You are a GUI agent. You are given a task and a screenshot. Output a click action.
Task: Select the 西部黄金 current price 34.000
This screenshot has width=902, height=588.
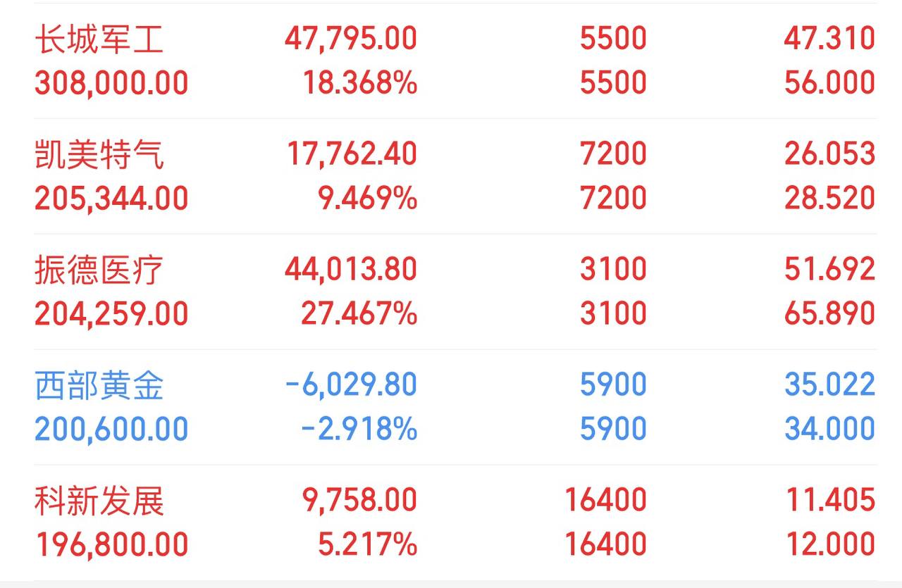(829, 430)
